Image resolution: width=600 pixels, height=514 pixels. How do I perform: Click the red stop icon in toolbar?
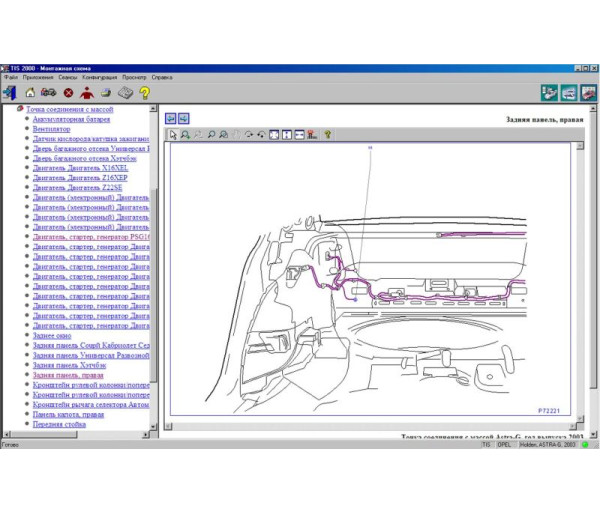point(68,93)
